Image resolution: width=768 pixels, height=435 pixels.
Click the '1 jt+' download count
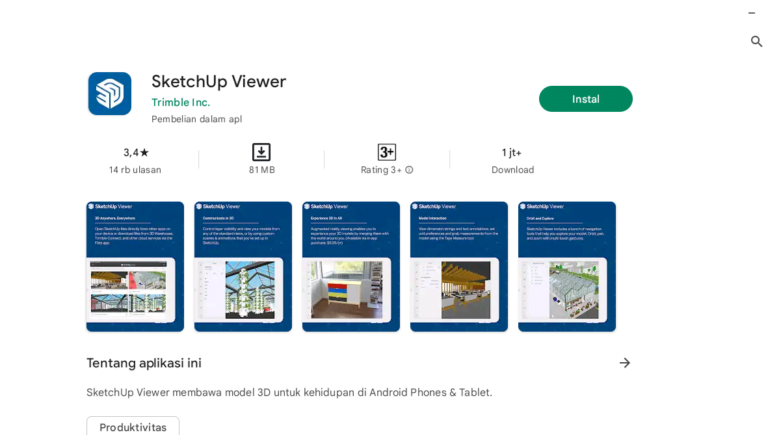(x=512, y=152)
